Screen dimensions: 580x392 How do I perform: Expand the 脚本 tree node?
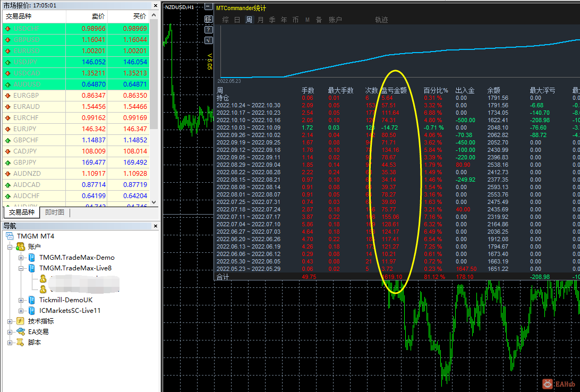pyautogui.click(x=10, y=343)
